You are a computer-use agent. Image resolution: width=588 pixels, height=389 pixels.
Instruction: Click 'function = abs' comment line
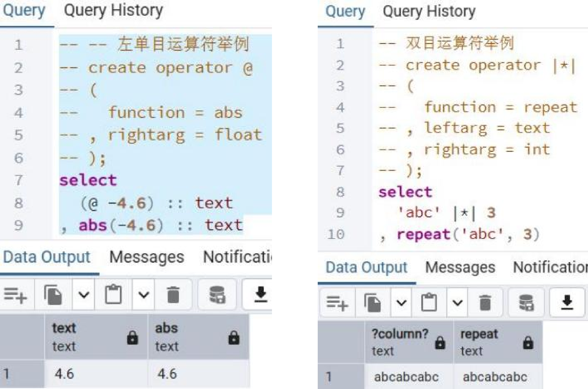coord(151,113)
